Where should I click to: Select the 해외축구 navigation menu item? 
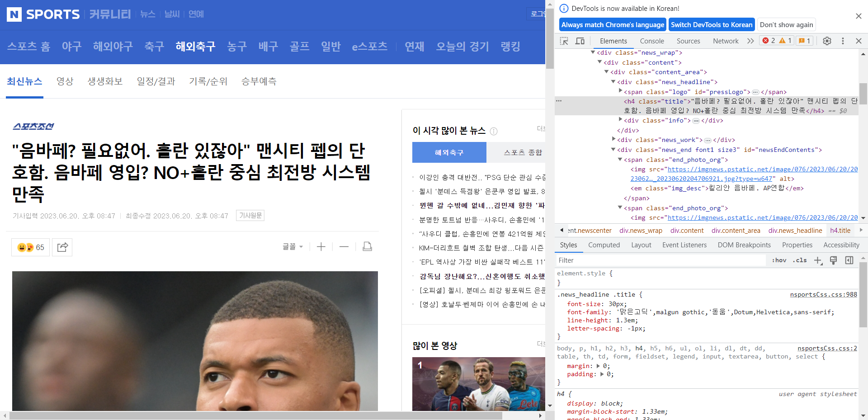tap(195, 46)
